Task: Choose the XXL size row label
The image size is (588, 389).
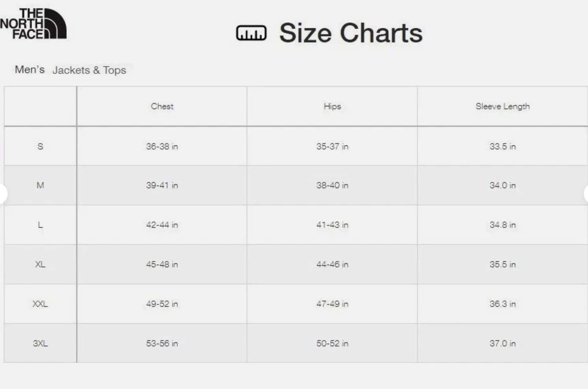Action: (x=40, y=304)
